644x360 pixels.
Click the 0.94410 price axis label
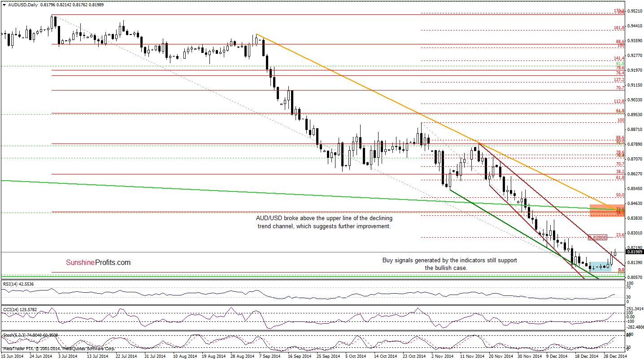(635, 26)
